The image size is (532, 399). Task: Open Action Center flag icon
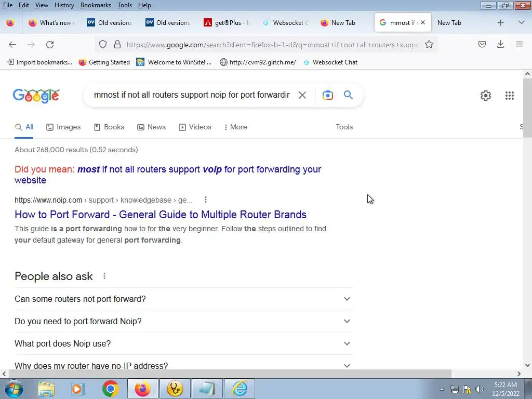click(467, 389)
